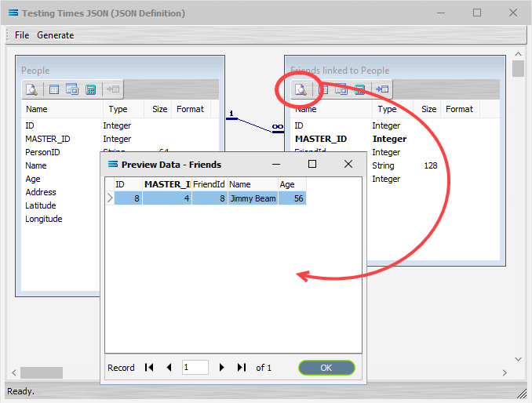Click Type column header in People table
This screenshot has width=532, height=403.
[123, 109]
